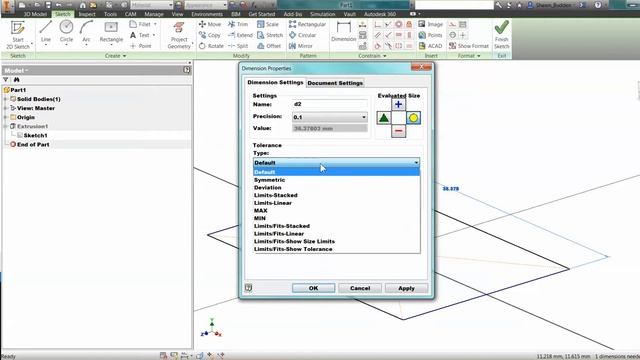Start a 2D Sketch from the ribbon

pos(18,35)
